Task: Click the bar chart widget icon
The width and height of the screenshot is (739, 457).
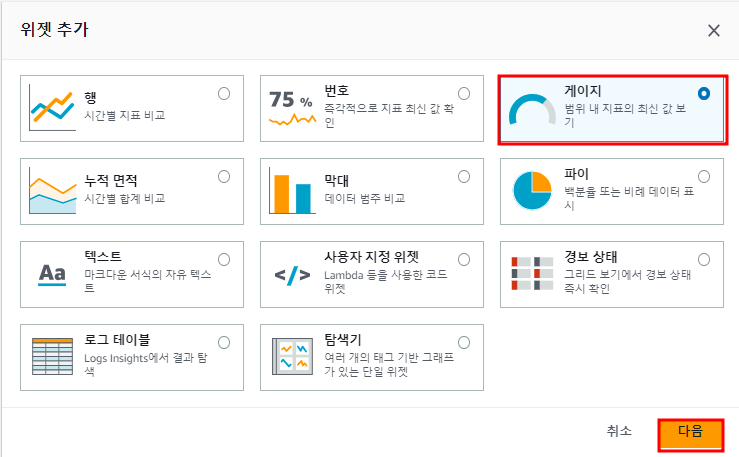Action: click(x=292, y=191)
